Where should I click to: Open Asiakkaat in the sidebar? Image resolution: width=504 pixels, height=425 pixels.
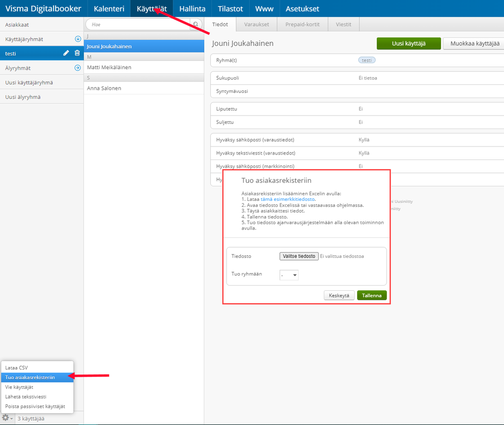42,25
